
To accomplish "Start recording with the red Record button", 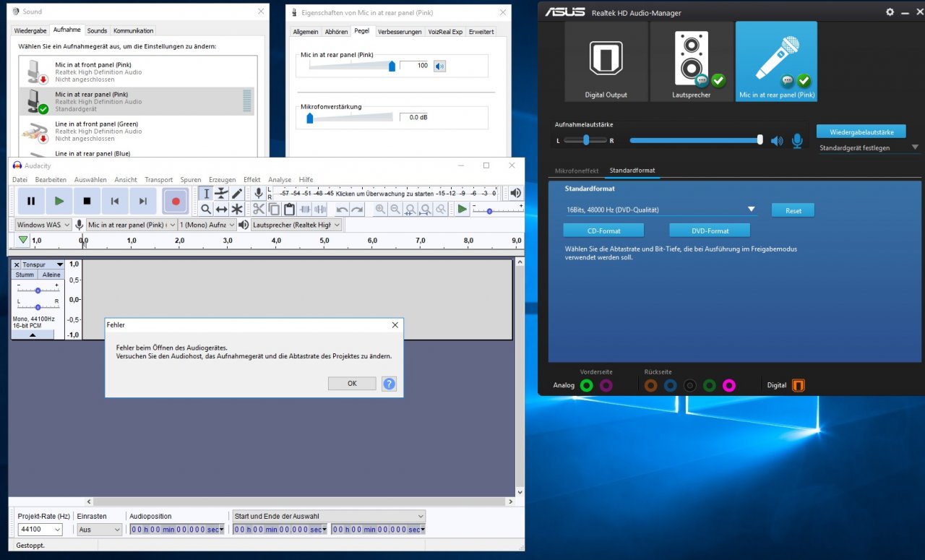I will [176, 201].
